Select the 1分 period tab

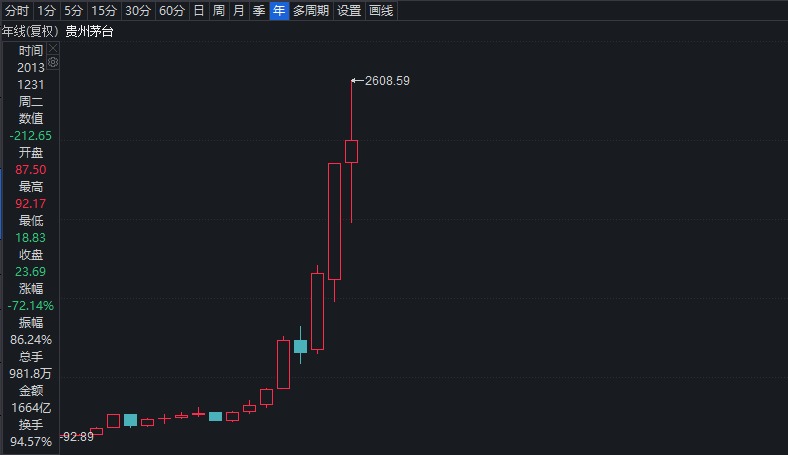point(46,11)
